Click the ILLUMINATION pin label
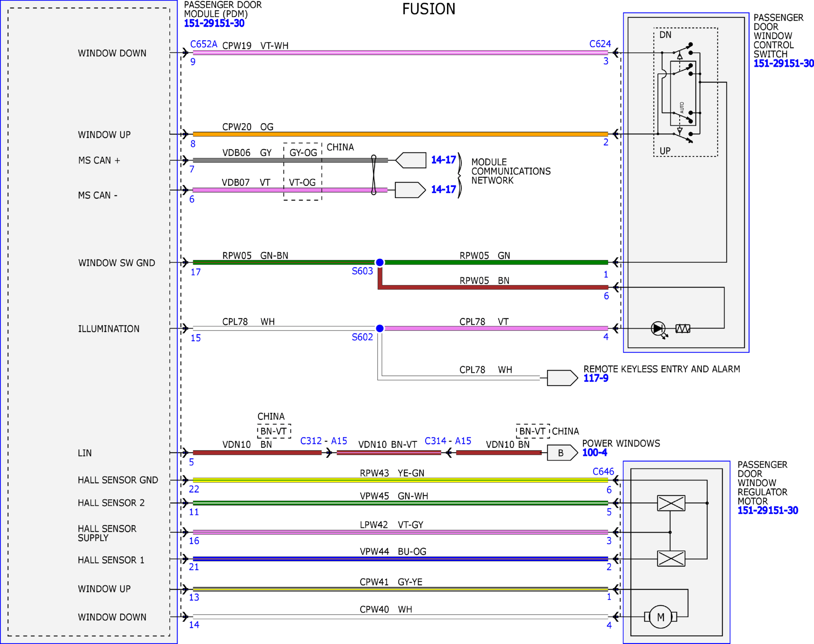 click(109, 329)
